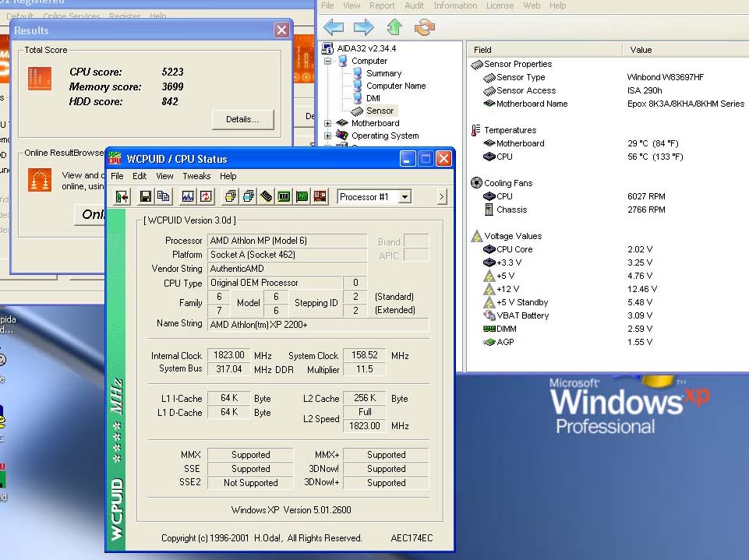Click the save floppy disk icon in WCPUID
The height and width of the screenshot is (560, 749).
point(145,197)
